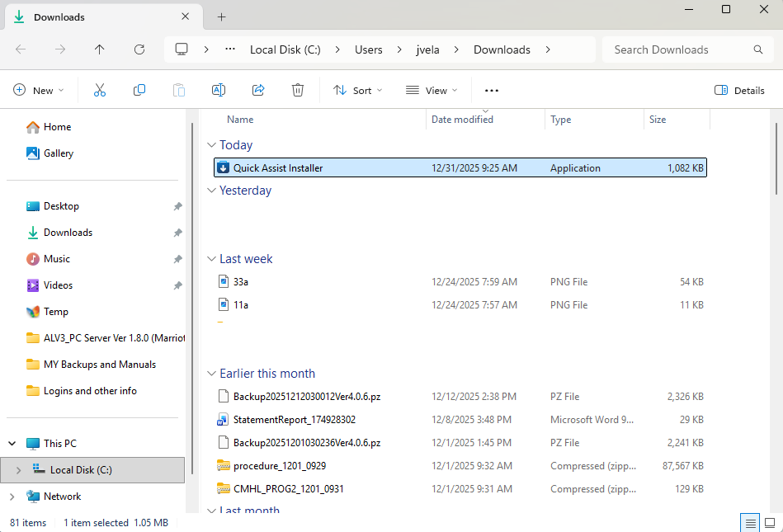The width and height of the screenshot is (783, 532).
Task: Click Users in the address breadcrumb
Action: (368, 49)
